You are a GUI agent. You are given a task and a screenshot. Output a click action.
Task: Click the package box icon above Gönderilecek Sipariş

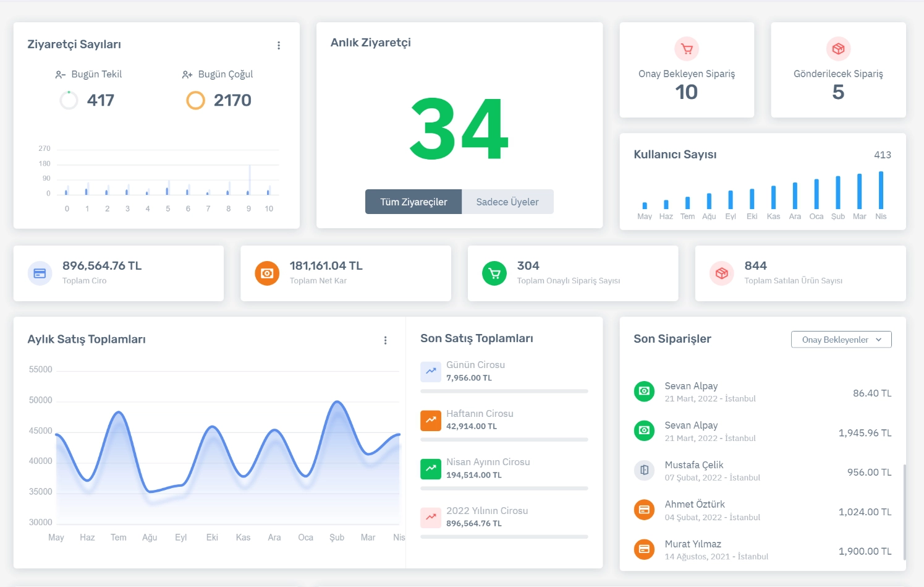[x=838, y=49]
